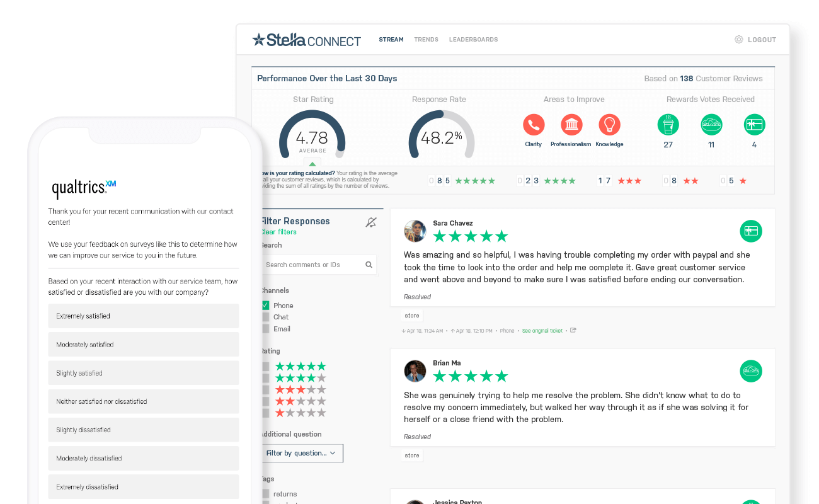819x504 pixels.
Task: Open See original ticket link
Action: [x=542, y=331]
